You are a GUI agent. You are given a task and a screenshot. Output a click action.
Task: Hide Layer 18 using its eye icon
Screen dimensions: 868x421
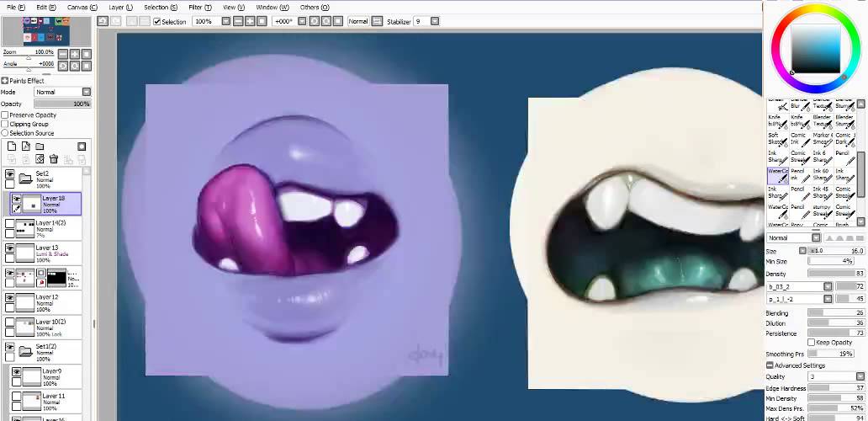click(x=17, y=199)
